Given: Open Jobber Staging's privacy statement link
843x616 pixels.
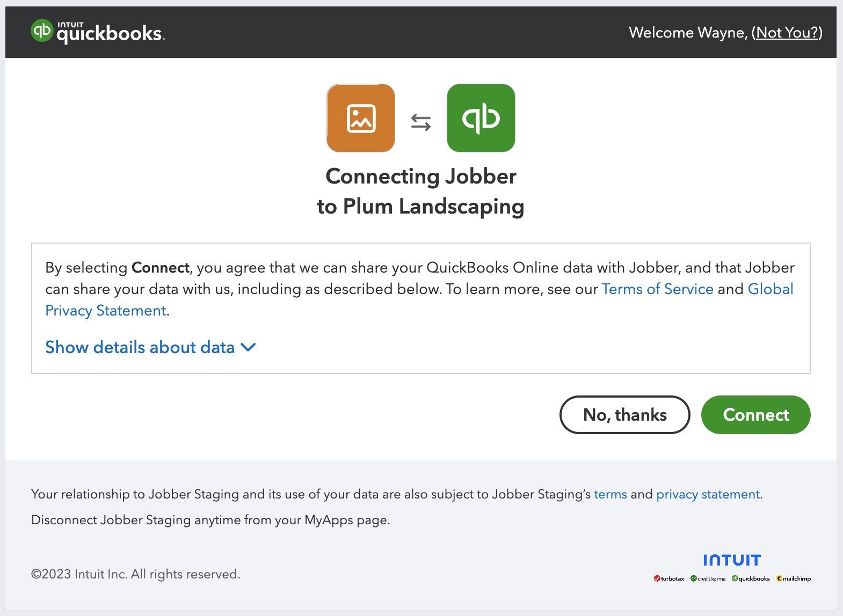Looking at the screenshot, I should tap(708, 494).
